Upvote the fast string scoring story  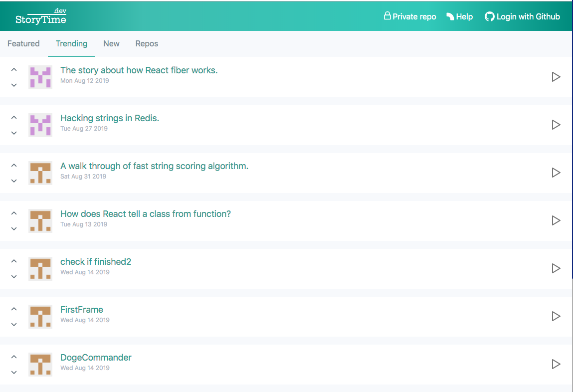[x=14, y=165]
